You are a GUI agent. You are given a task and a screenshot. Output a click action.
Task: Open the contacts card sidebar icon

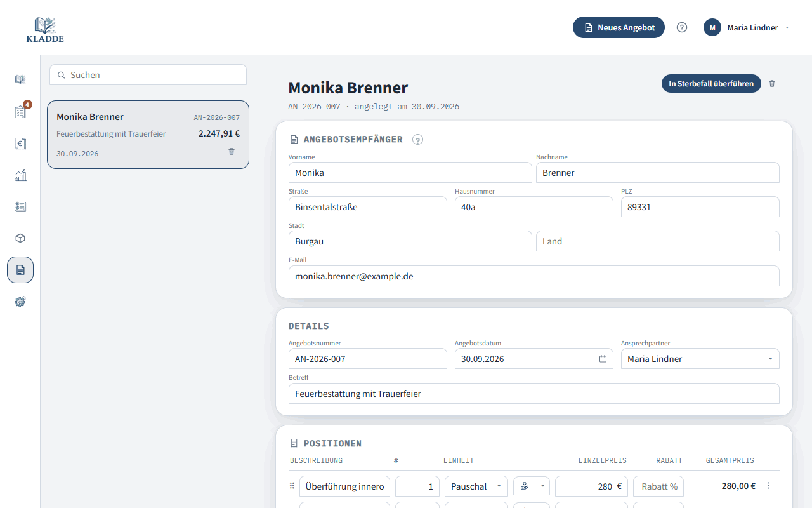click(x=20, y=206)
